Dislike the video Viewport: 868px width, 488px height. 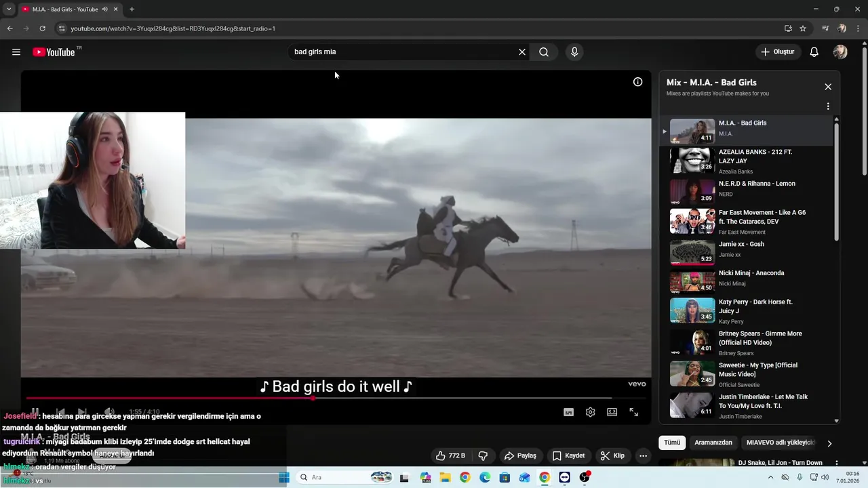click(483, 455)
